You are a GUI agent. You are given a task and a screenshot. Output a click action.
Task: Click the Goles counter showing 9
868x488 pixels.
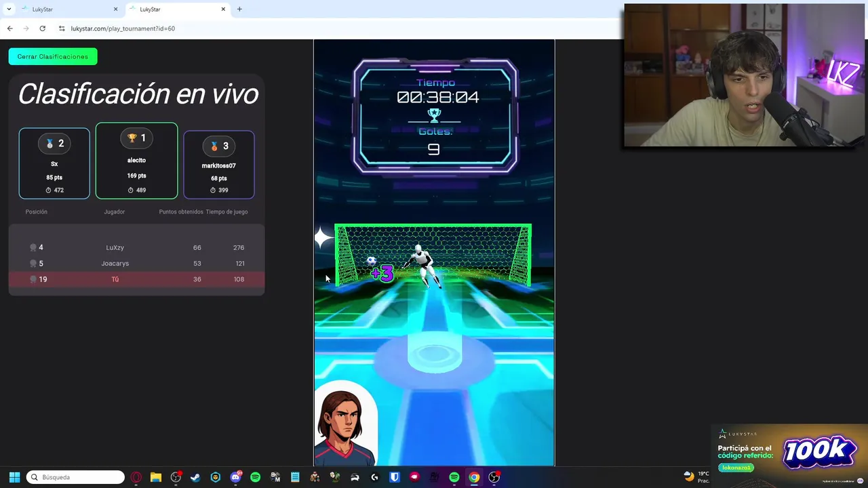(x=434, y=149)
